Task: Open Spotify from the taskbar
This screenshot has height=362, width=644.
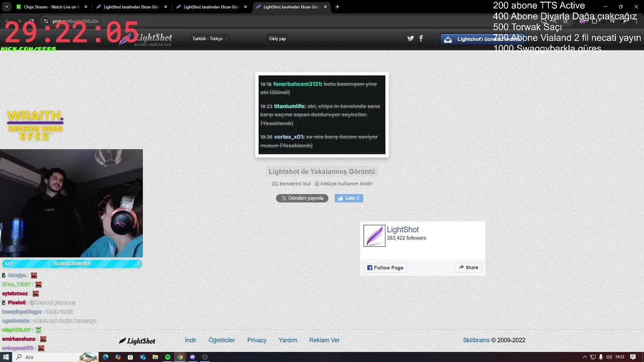Action: (x=168, y=357)
